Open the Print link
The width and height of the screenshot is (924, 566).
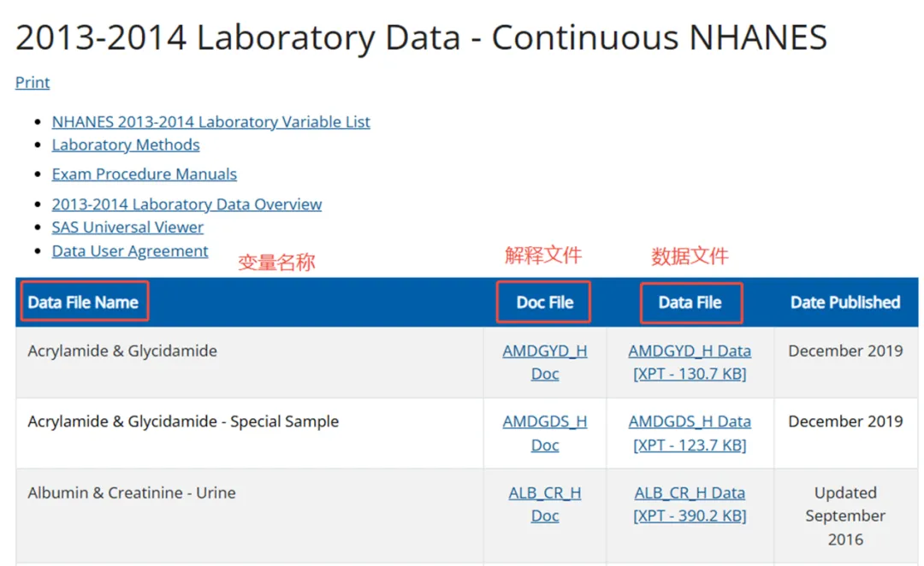click(33, 82)
